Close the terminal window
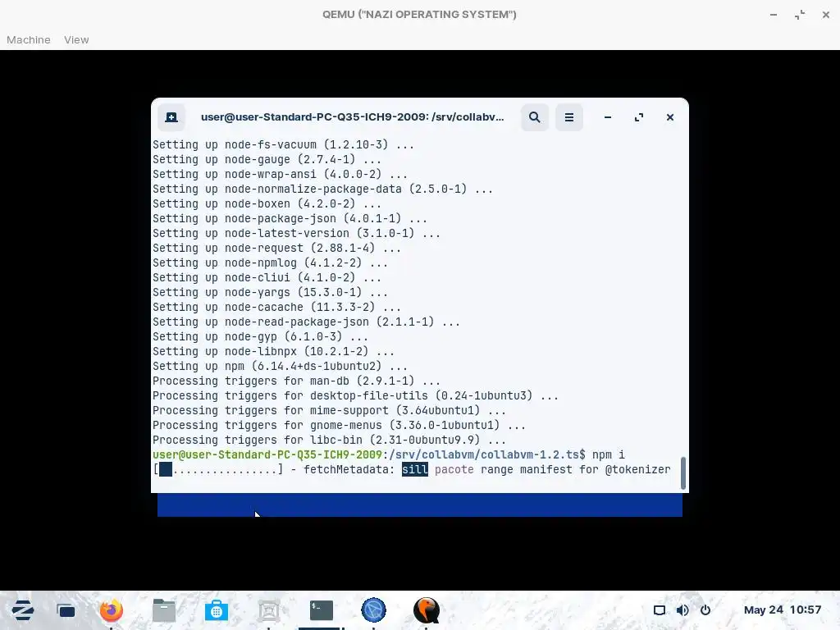The width and height of the screenshot is (840, 630). pos(669,117)
